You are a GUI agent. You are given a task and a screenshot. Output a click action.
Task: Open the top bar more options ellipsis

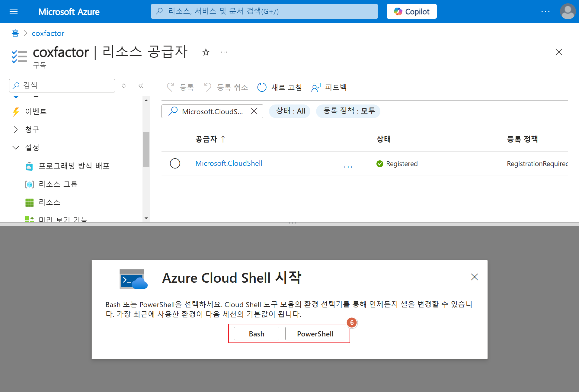(545, 11)
